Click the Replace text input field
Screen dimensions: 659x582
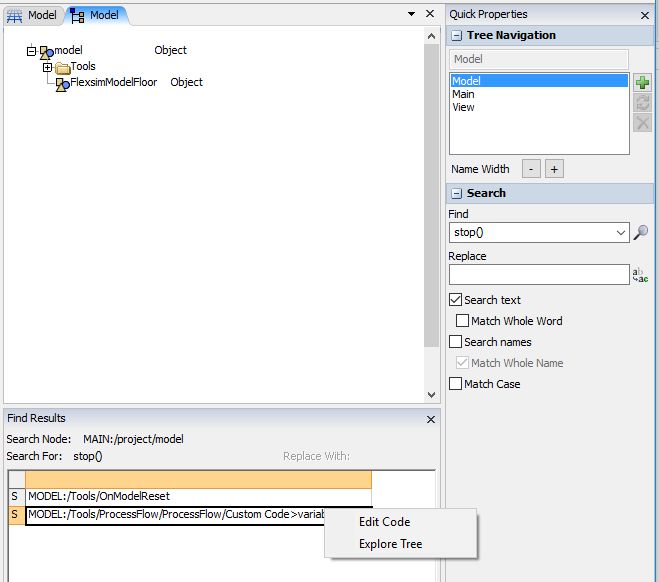click(538, 275)
